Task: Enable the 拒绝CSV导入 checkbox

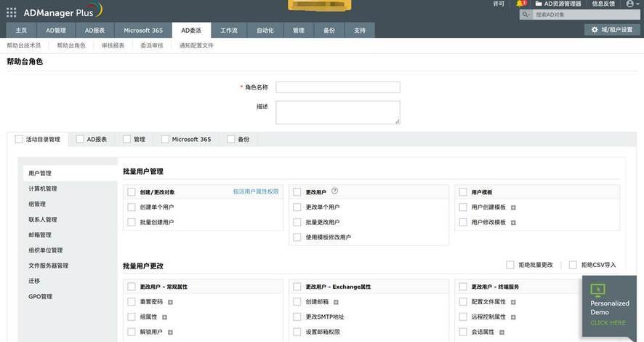Action: point(573,265)
